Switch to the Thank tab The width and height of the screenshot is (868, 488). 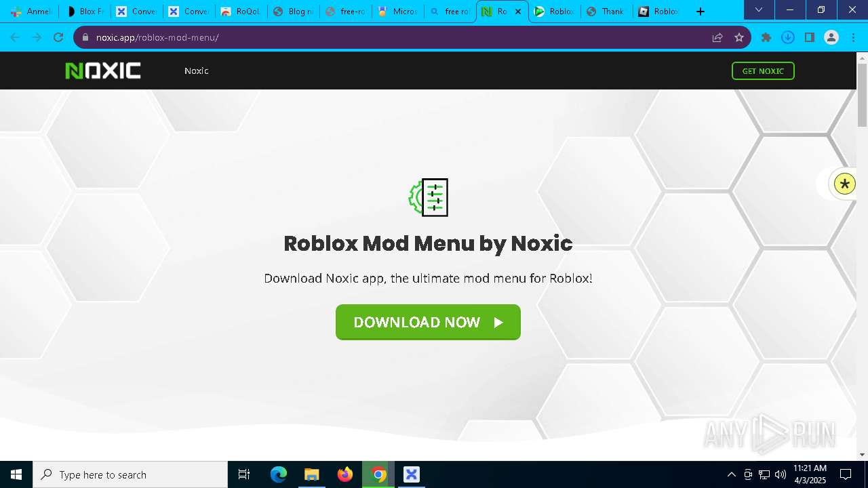tap(606, 11)
